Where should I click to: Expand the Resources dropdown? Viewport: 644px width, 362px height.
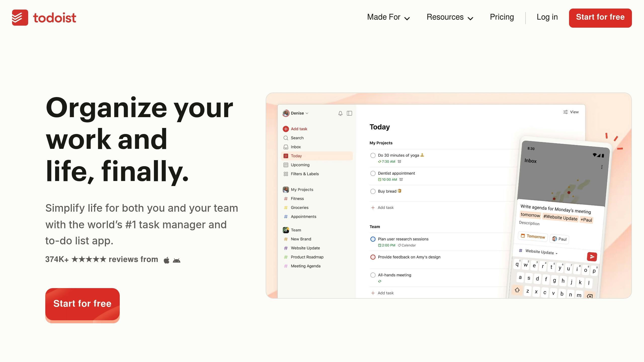(x=450, y=17)
